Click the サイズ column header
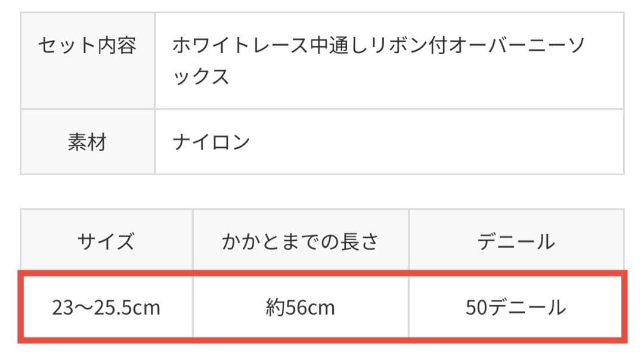The width and height of the screenshot is (644, 357). click(106, 241)
